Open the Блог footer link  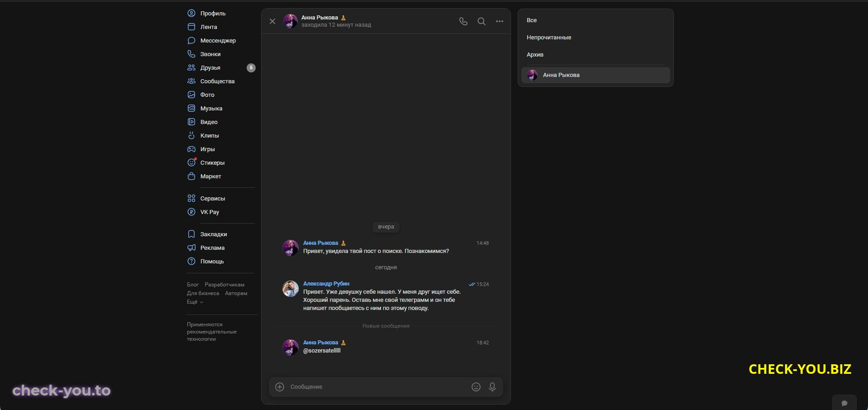(193, 285)
